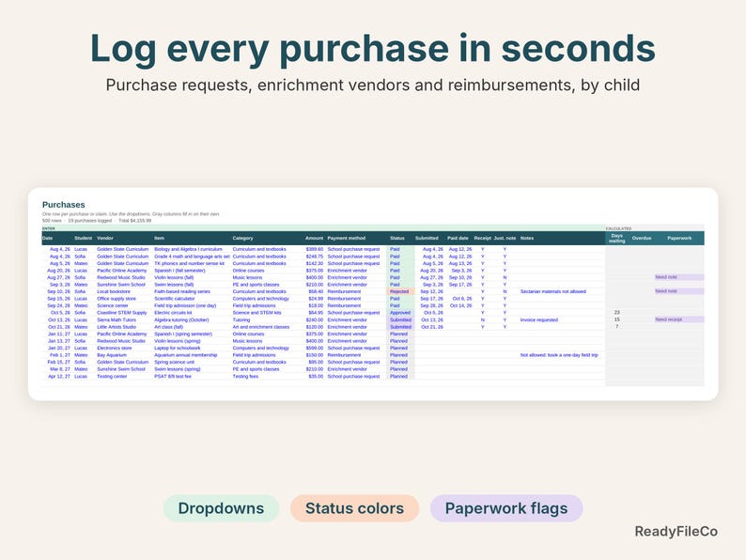
Task: Click 'Violin lessons (spring)' item cell
Action: click(x=177, y=341)
